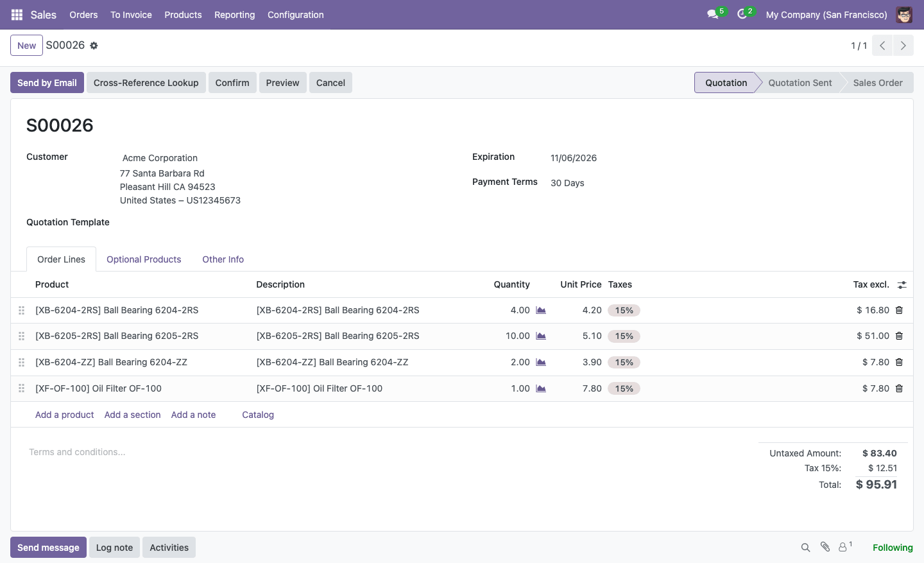The image size is (924, 563).
Task: Open forecast chart icon for Ball Bearing 6204-ZZ
Action: (x=541, y=362)
